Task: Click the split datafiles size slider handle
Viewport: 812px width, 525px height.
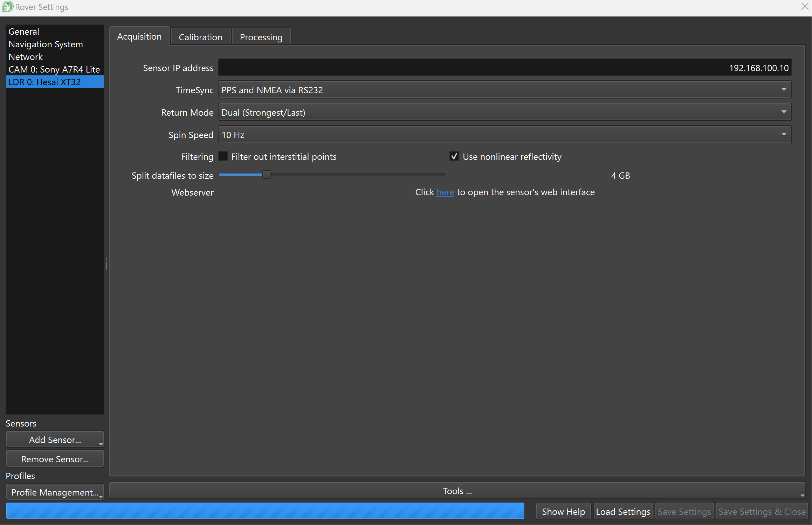Action: pos(267,175)
